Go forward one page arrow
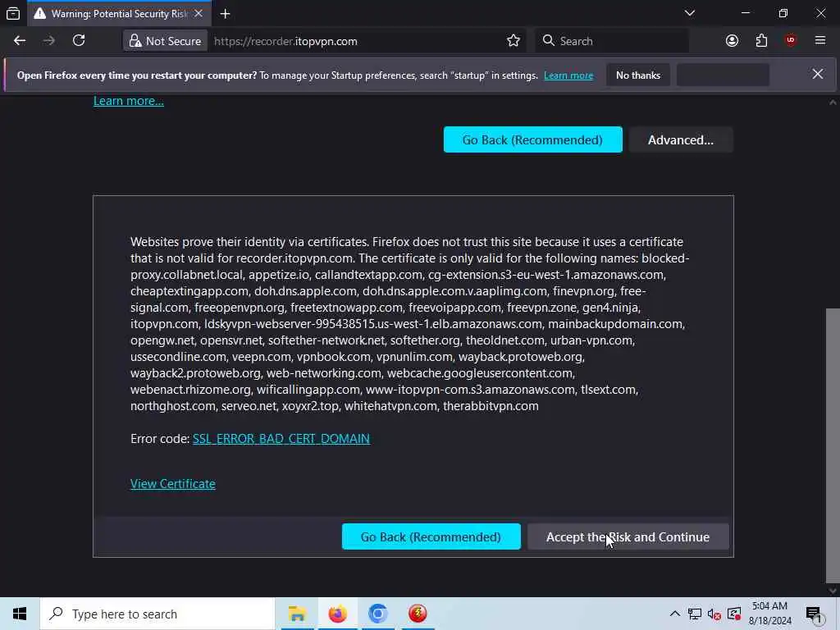The width and height of the screenshot is (840, 630). tap(48, 41)
